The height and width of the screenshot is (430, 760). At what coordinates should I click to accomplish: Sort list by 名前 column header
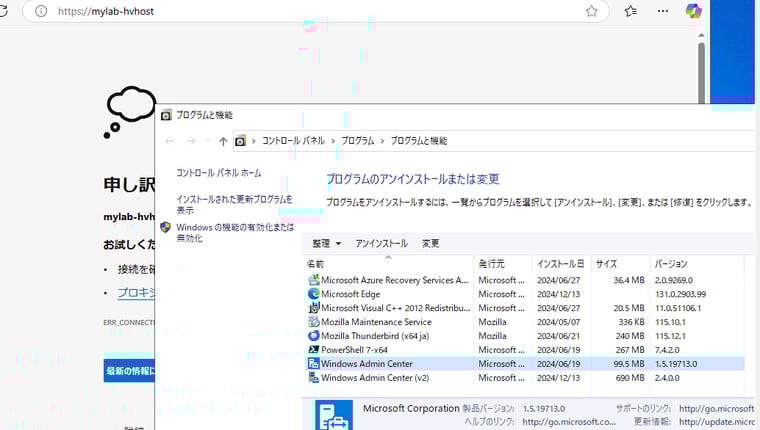(x=389, y=264)
